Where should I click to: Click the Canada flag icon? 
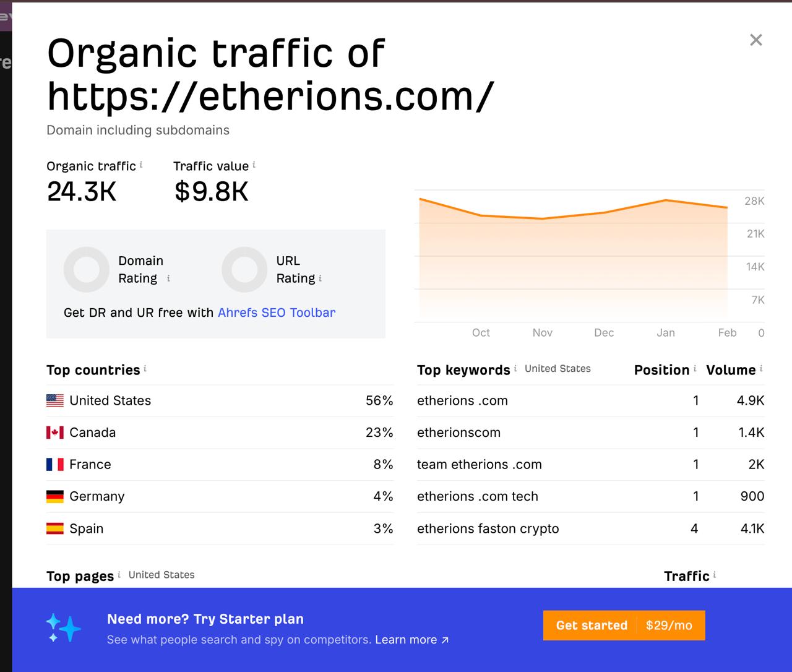click(x=55, y=433)
